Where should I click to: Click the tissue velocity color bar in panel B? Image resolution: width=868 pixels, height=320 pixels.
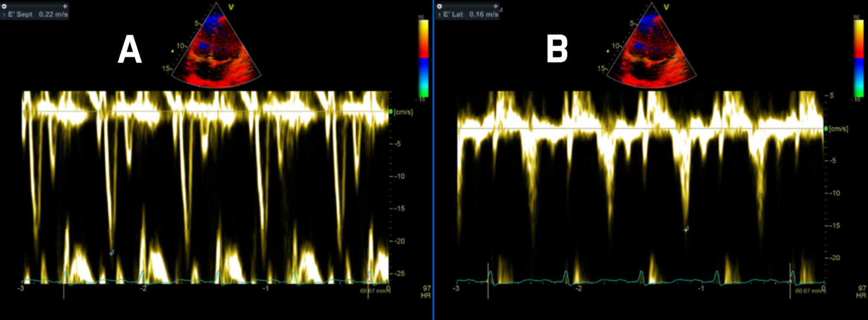point(858,58)
